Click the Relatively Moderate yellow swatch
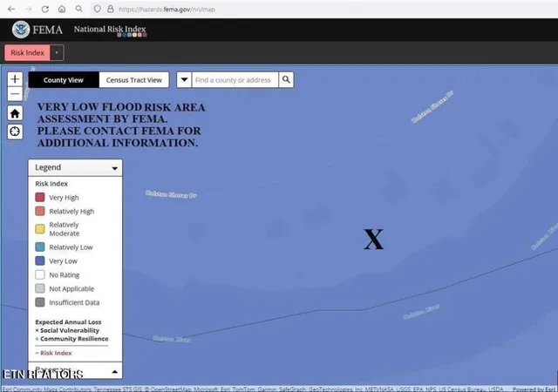 click(x=40, y=229)
